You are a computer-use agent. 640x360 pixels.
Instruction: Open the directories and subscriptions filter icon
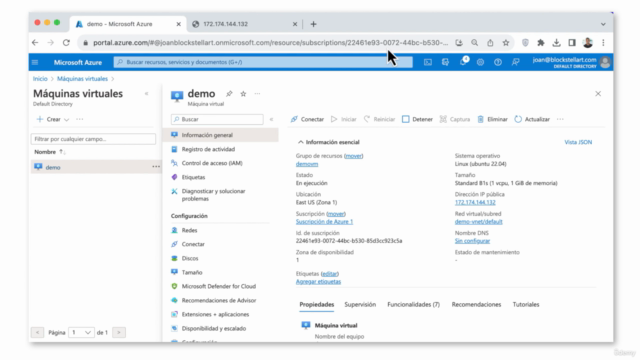pyautogui.click(x=445, y=62)
